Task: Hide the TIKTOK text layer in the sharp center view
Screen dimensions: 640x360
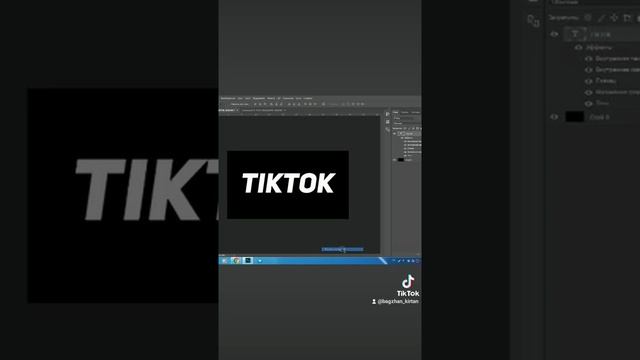Action: click(394, 133)
